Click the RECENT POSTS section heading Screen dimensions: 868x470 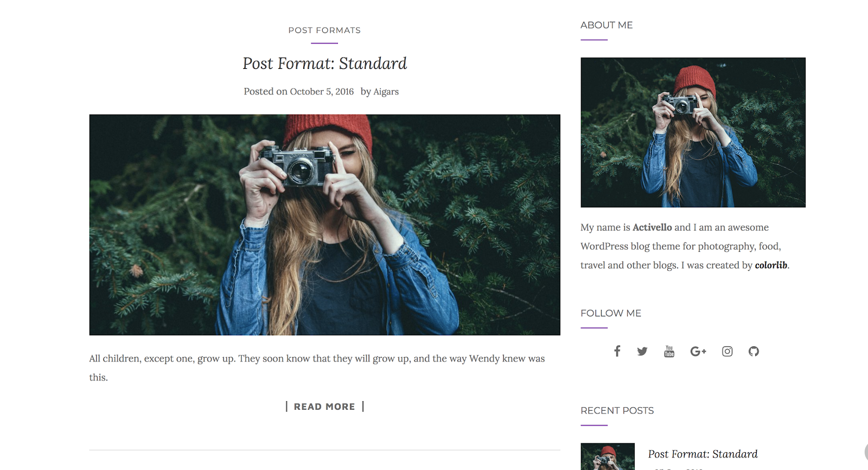[x=617, y=410]
